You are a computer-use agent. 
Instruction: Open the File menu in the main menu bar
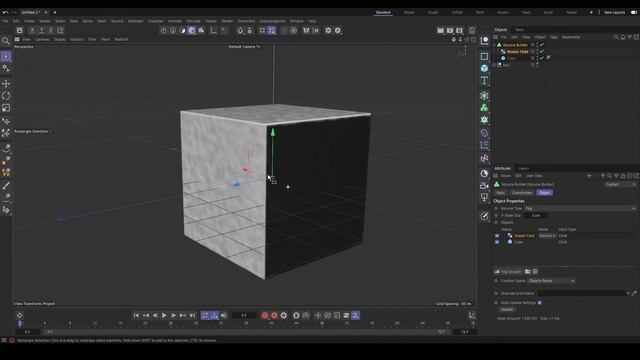click(x=5, y=21)
